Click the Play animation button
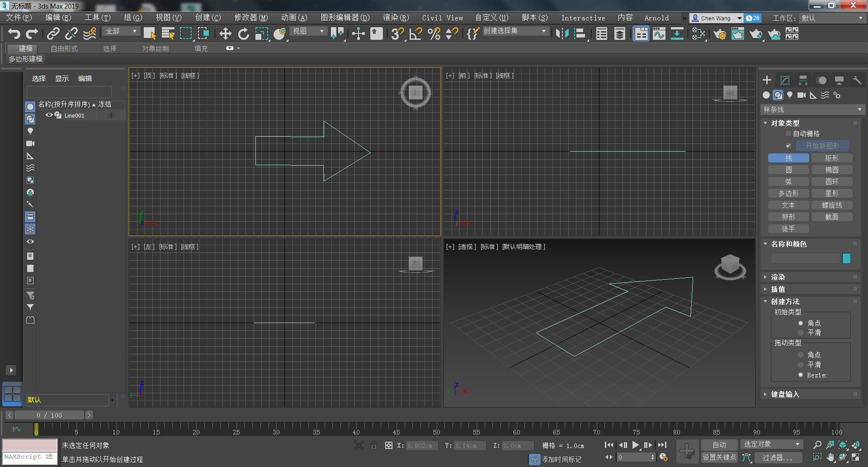The height and width of the screenshot is (467, 868). pos(636,445)
